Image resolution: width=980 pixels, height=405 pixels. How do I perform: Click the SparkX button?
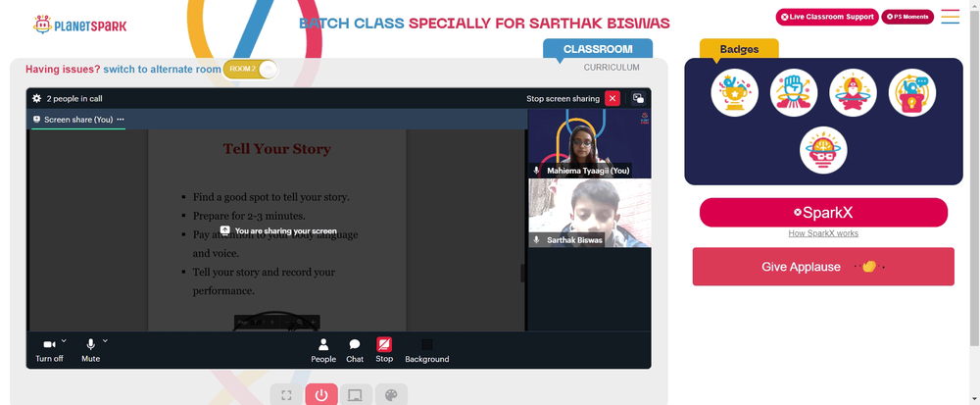tap(823, 213)
